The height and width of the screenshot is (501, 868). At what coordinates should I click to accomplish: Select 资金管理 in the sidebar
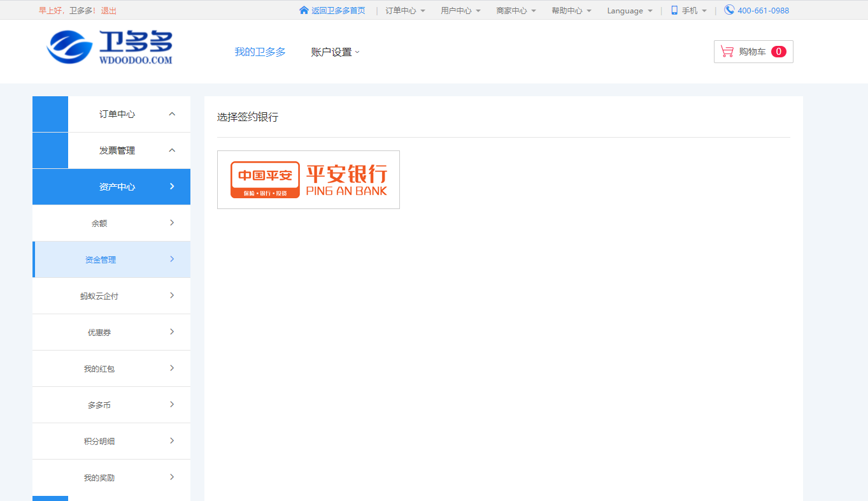pos(111,259)
